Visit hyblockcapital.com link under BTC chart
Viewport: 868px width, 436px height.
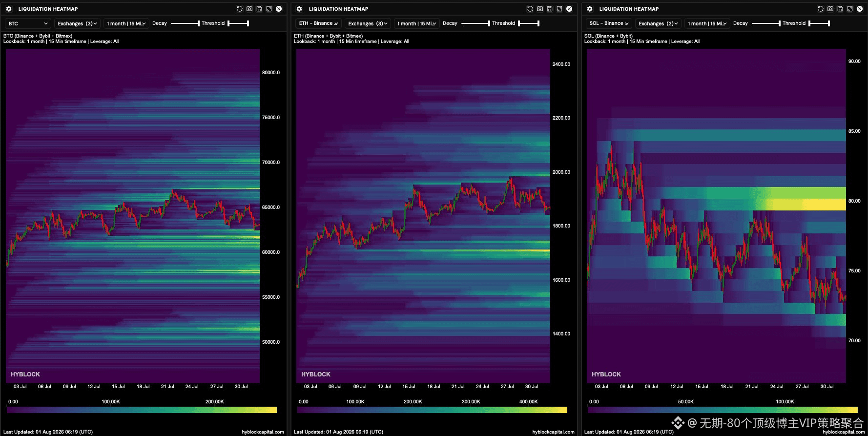(x=263, y=432)
